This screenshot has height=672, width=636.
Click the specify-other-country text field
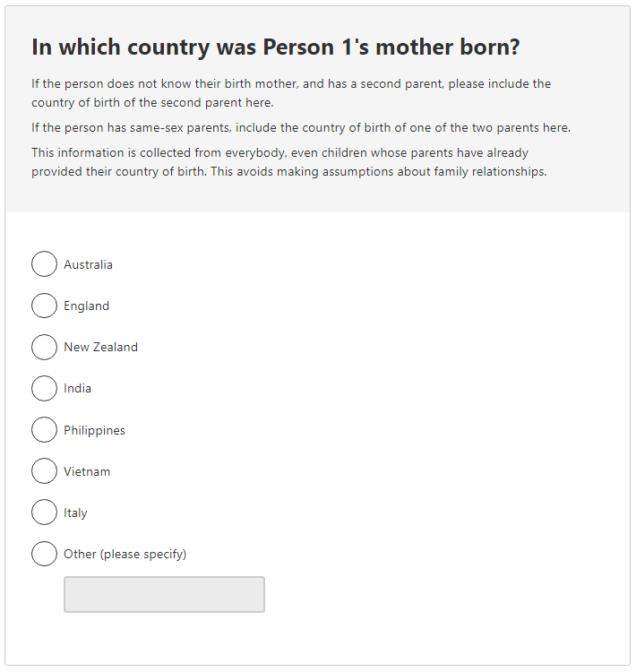tap(164, 595)
